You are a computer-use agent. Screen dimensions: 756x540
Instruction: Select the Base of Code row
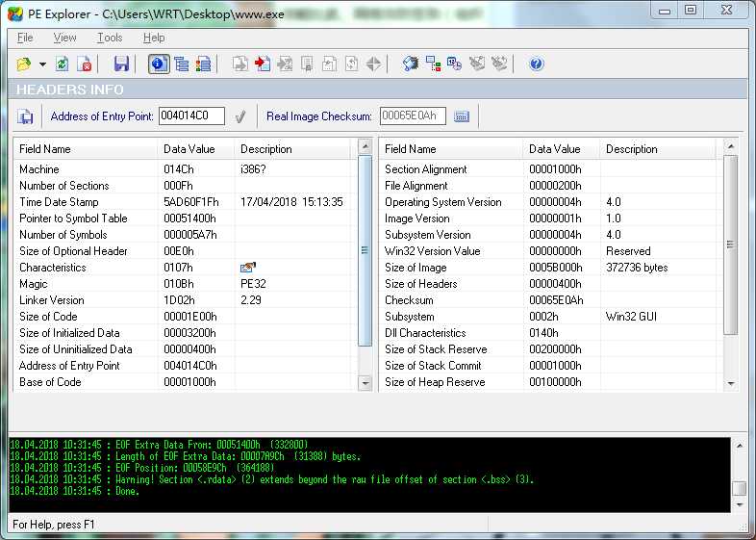click(x=186, y=382)
